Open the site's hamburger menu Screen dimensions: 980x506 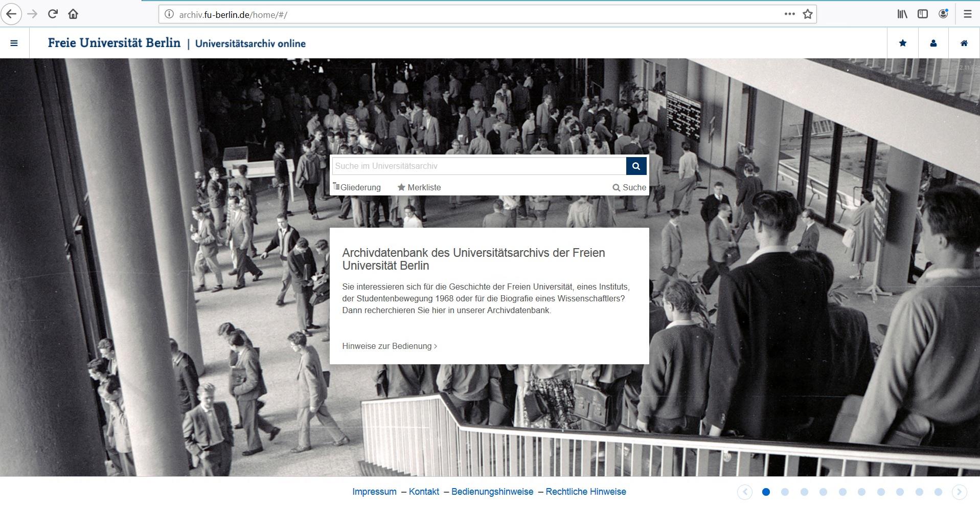(x=14, y=43)
